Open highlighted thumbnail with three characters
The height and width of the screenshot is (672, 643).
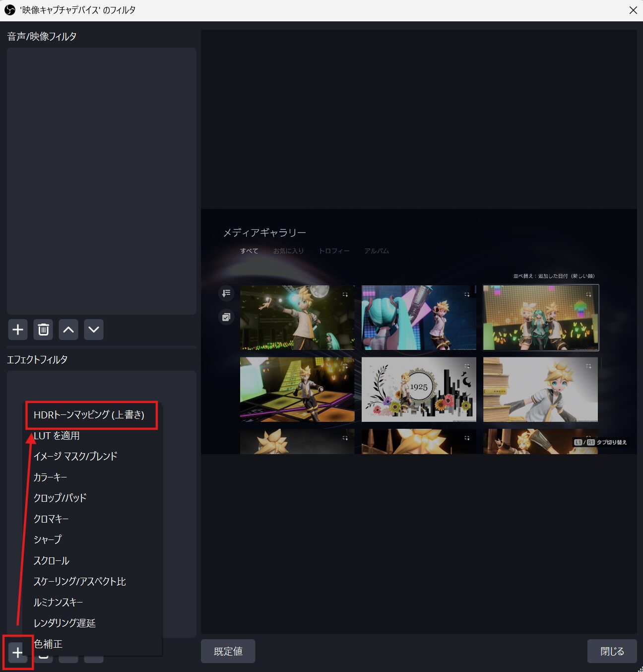point(541,318)
